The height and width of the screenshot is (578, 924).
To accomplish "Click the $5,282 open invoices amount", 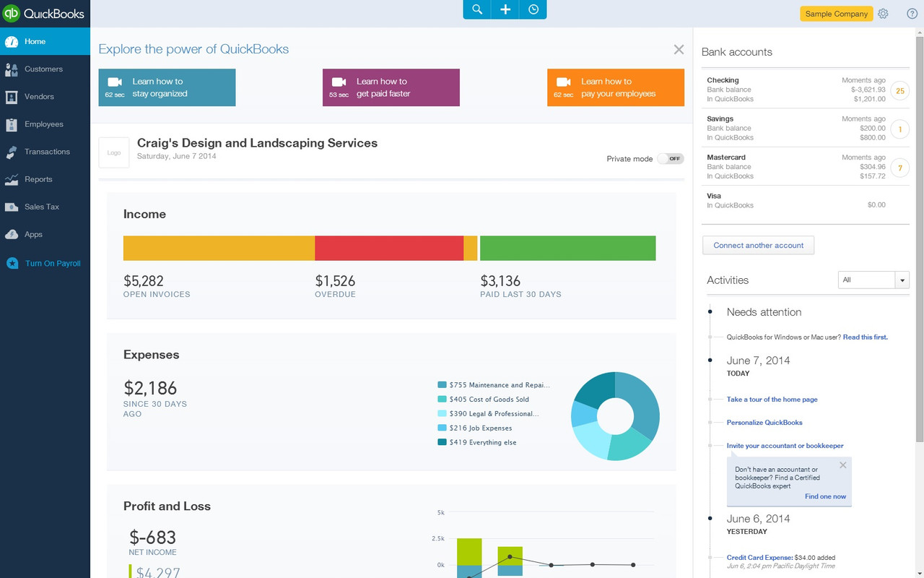I will tap(144, 280).
